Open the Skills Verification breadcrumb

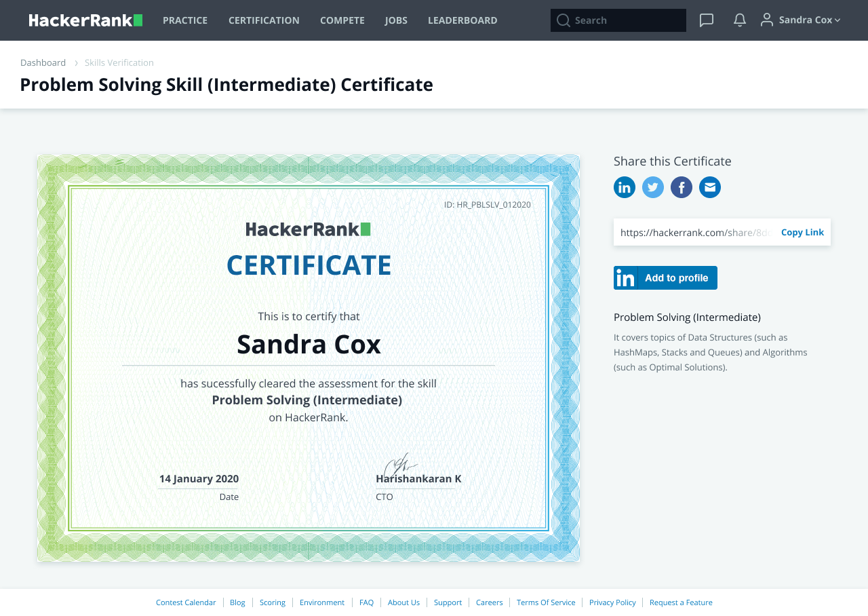click(x=119, y=62)
